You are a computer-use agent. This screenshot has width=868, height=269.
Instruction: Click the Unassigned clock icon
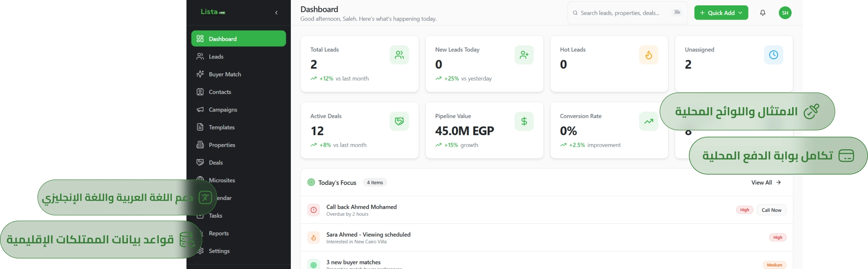pos(773,55)
